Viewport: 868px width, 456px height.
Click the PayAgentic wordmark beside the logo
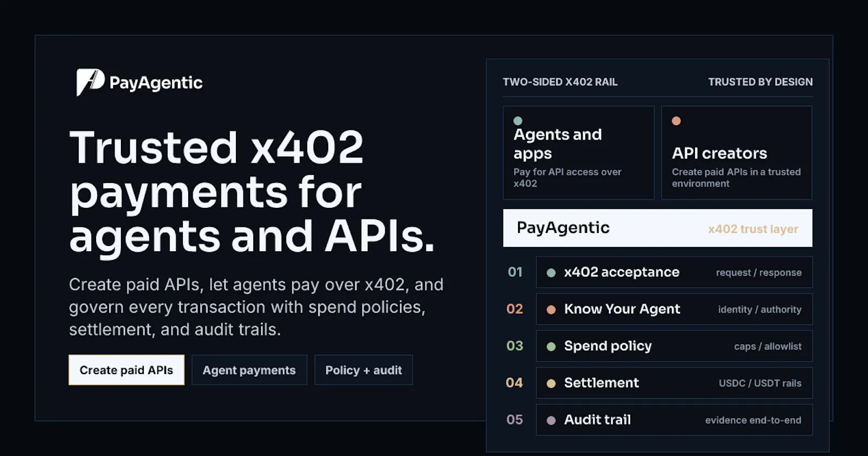156,83
